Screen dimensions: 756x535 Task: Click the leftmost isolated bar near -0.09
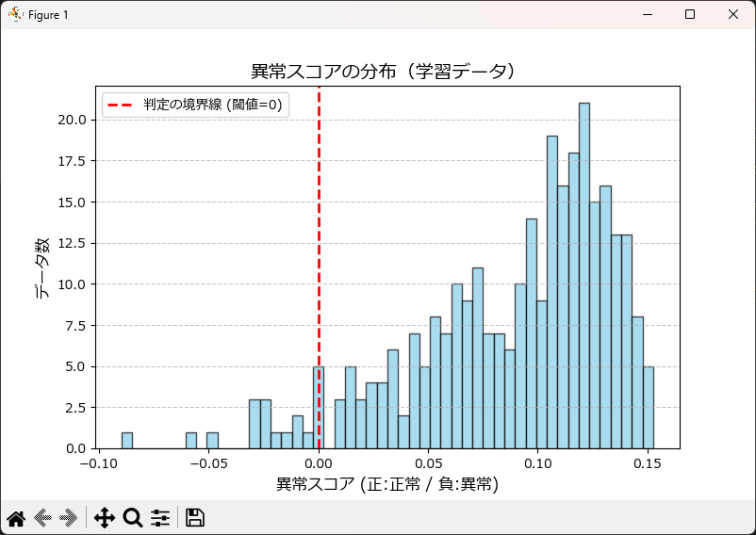click(127, 440)
